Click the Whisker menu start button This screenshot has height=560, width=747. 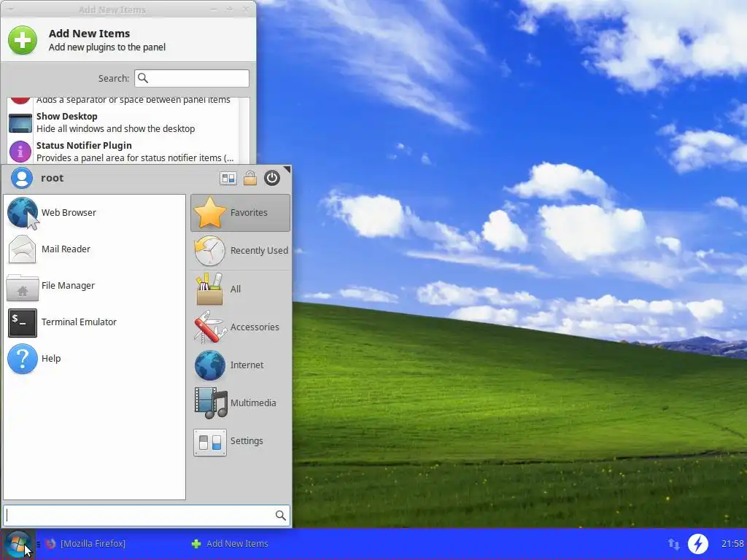[x=18, y=544]
